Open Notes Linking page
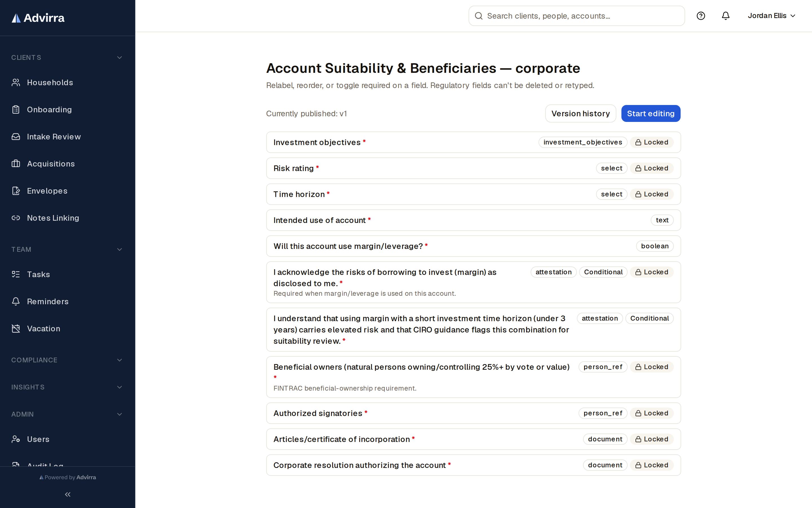 click(x=67, y=218)
